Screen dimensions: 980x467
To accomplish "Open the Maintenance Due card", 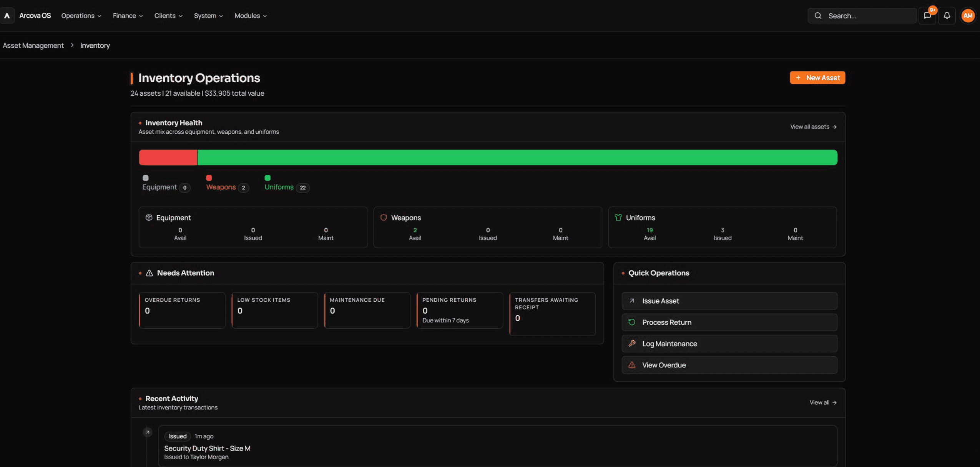I will [367, 311].
